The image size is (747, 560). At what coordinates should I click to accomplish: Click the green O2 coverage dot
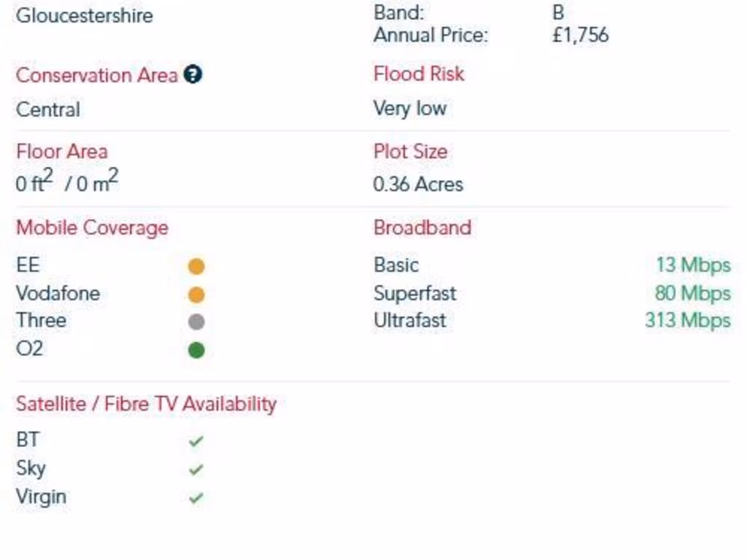pos(196,350)
